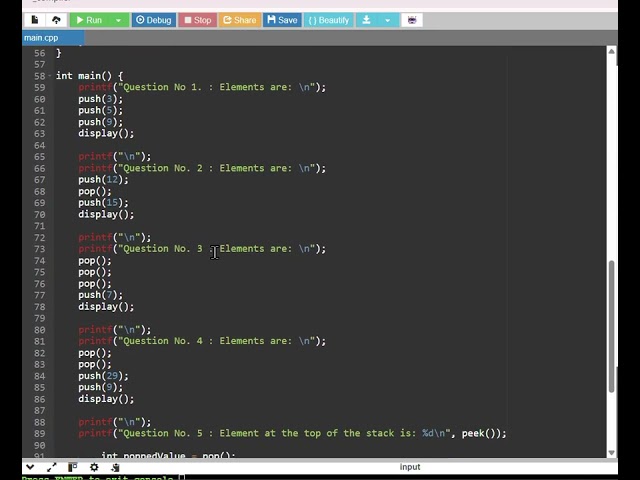Click the Question No. 4 printf line
640x480 pixels.
[202, 341]
